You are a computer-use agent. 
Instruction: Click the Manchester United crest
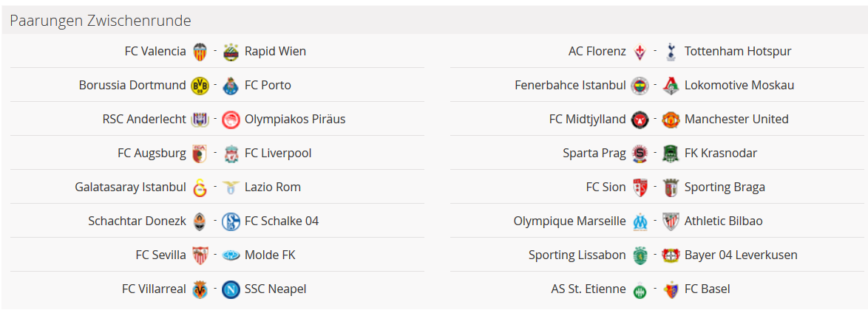[x=671, y=120]
